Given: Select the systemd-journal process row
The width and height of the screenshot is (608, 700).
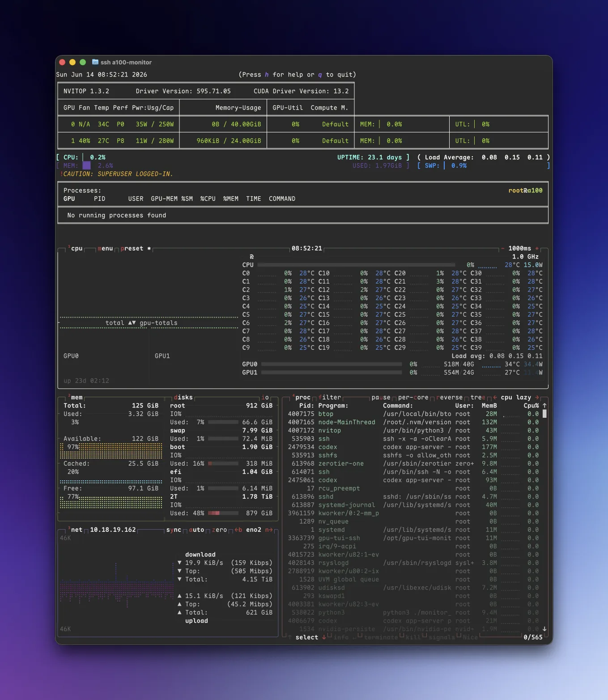Looking at the screenshot, I should [x=413, y=505].
